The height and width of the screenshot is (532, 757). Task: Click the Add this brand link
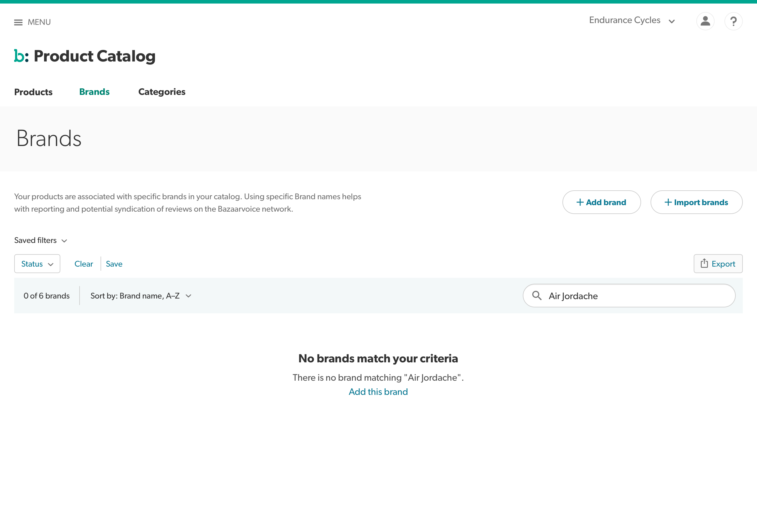coord(378,392)
